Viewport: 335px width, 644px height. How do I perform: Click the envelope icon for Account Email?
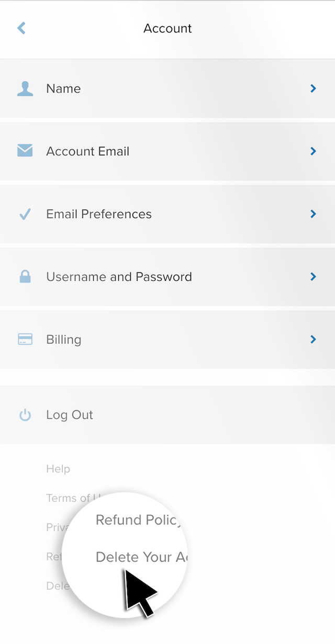[25, 151]
